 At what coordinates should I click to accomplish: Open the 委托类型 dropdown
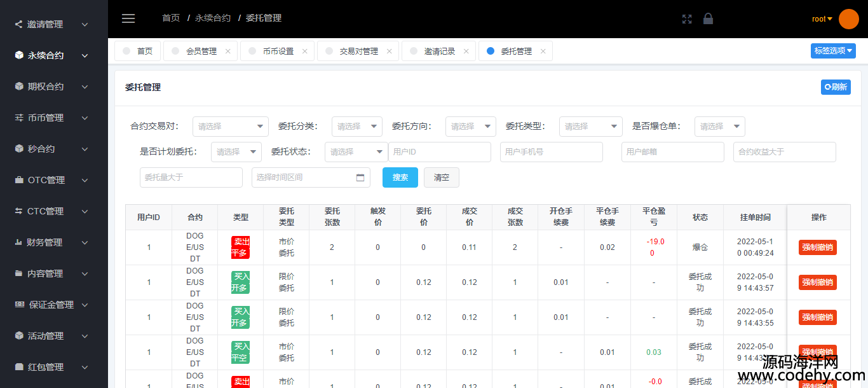click(590, 127)
